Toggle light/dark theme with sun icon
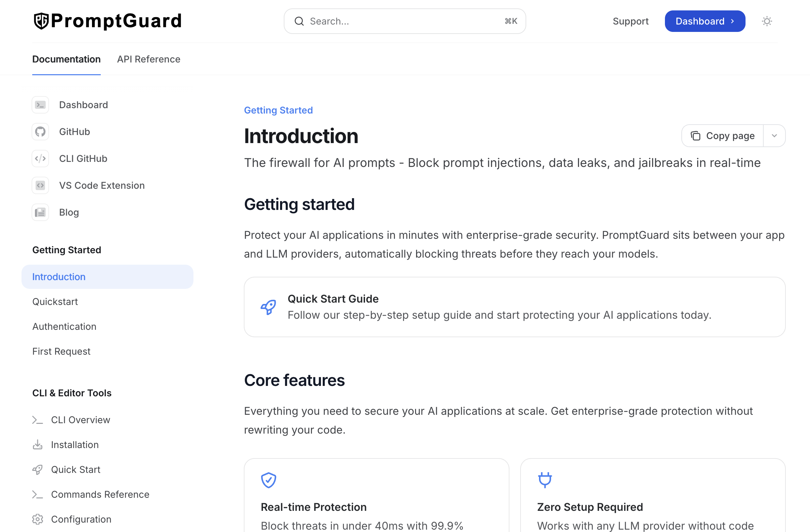This screenshot has width=810, height=532. tap(766, 21)
